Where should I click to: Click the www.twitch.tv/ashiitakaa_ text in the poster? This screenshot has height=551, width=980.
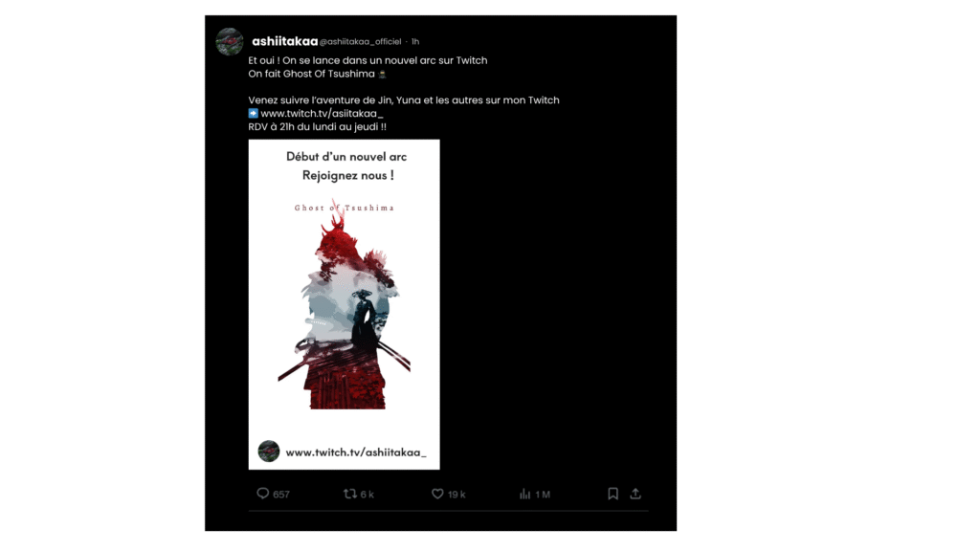point(356,452)
